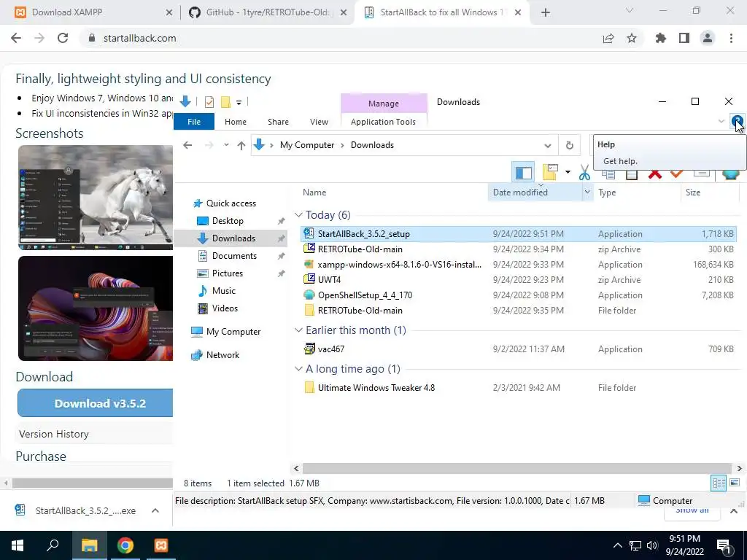Select the OpenShellSetup_4_4_170 application

519,295
